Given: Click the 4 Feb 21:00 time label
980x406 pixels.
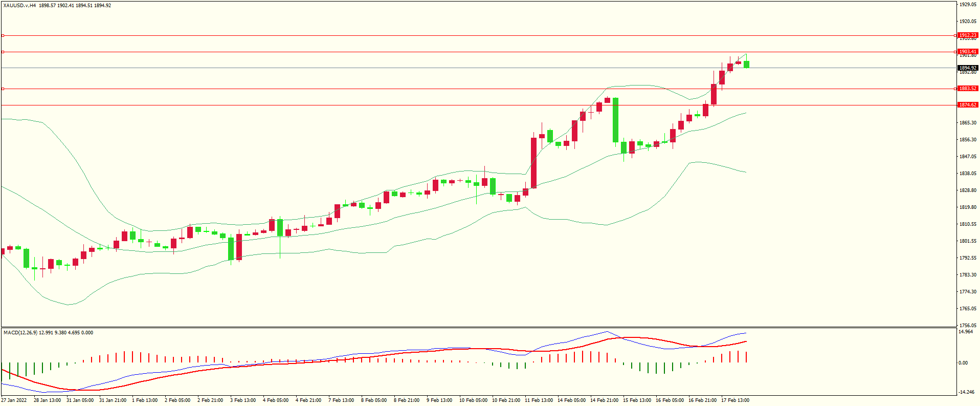Looking at the screenshot, I should pyautogui.click(x=308, y=400).
